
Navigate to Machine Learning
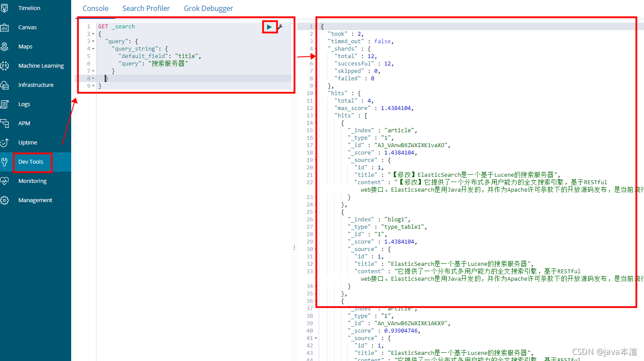[x=41, y=66]
